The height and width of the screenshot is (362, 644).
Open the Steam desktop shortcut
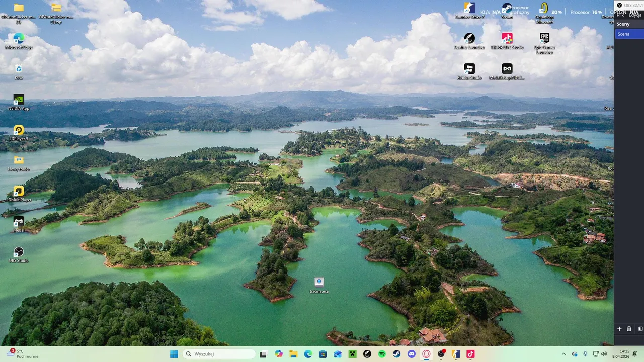pos(507,10)
